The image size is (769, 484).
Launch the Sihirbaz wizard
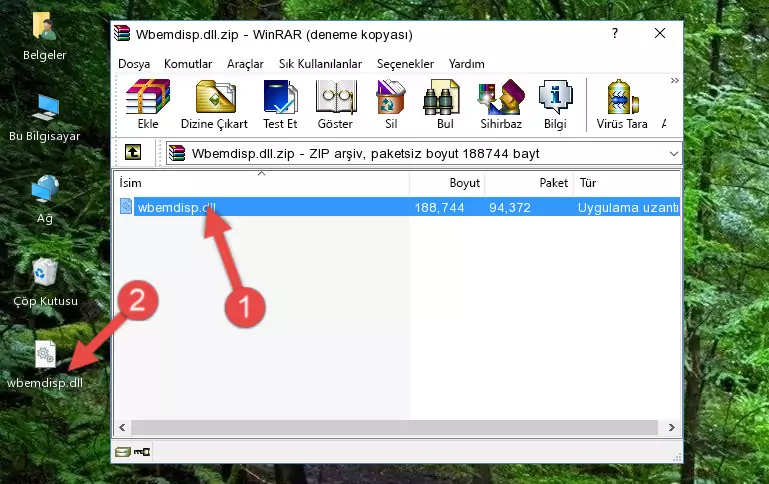pos(501,104)
